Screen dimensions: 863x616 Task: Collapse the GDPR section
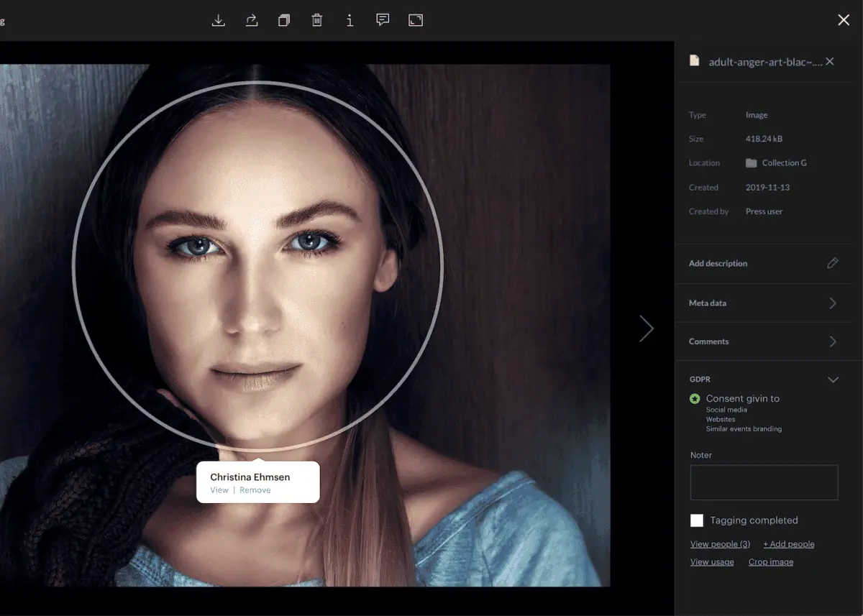833,380
